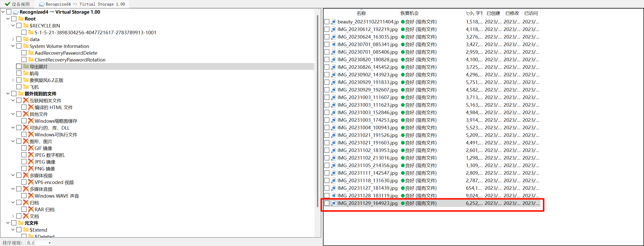Select the AadRecoveryPasswordDelete folder

coord(66,53)
